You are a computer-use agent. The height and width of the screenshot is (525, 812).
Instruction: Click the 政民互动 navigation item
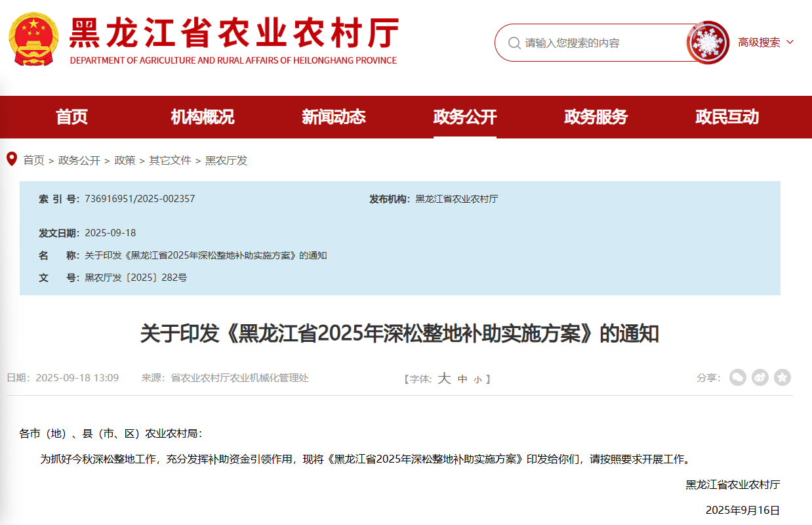[x=727, y=117]
